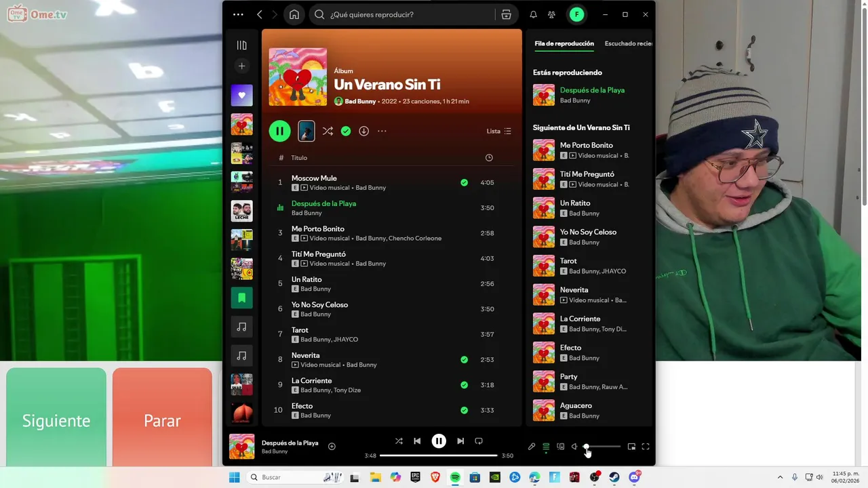Open Brave browser from the taskbar
The height and width of the screenshot is (488, 868).
coord(435,477)
